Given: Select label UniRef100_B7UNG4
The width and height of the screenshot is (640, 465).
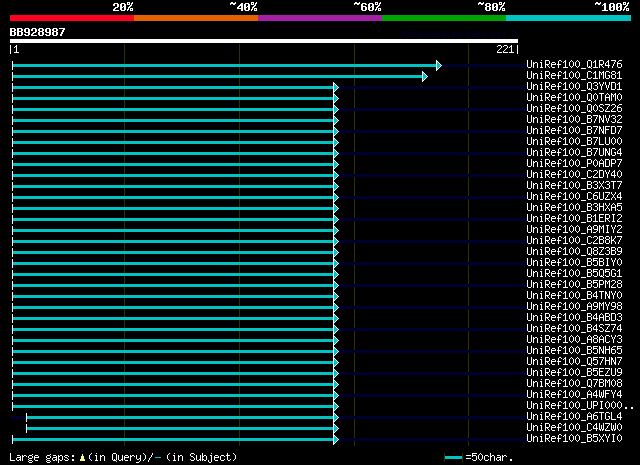Looking at the screenshot, I should pyautogui.click(x=574, y=152).
